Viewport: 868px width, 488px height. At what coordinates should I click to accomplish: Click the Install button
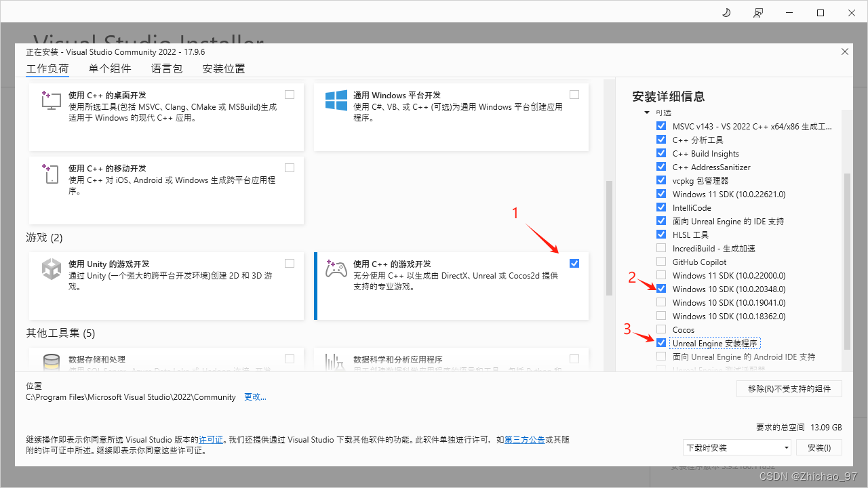(819, 447)
